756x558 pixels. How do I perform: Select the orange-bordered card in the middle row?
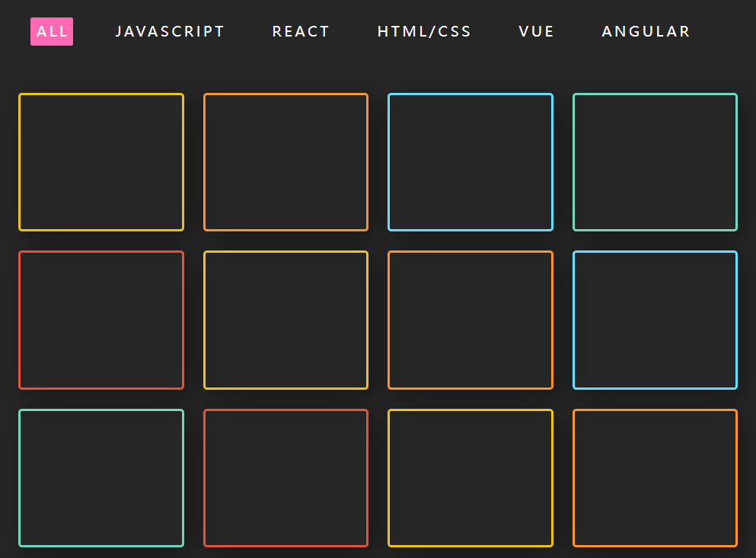point(470,320)
